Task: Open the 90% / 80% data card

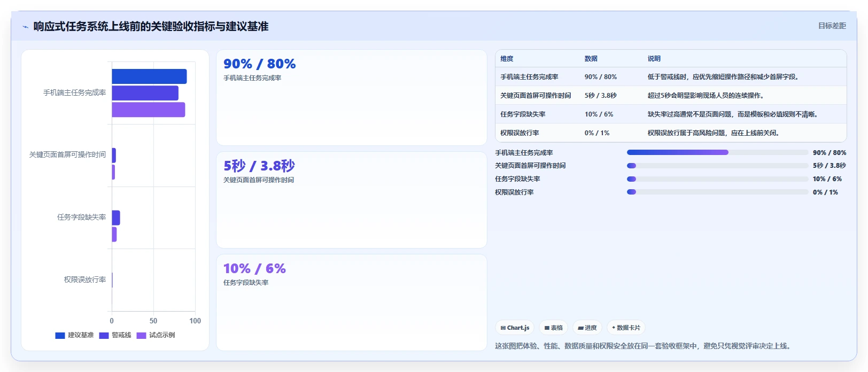Action: [x=352, y=97]
